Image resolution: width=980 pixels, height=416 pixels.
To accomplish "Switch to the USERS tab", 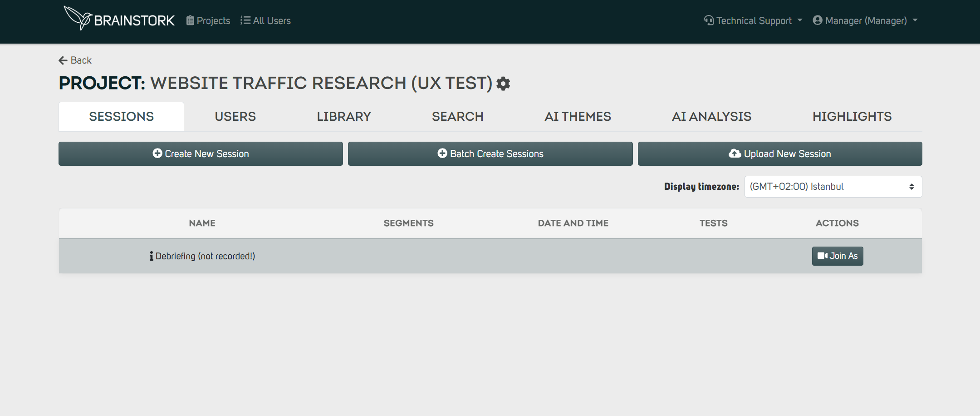I will [235, 117].
